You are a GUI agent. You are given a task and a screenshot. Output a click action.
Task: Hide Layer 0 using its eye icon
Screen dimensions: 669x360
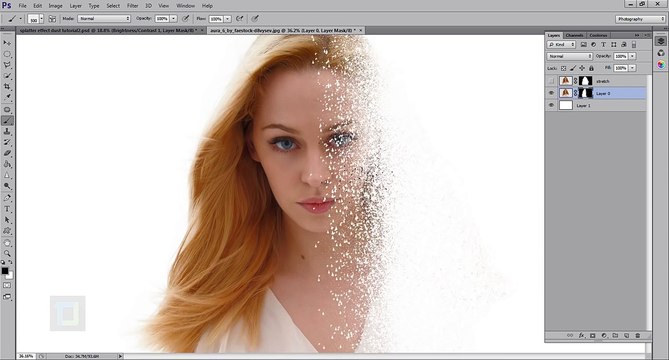coord(551,93)
